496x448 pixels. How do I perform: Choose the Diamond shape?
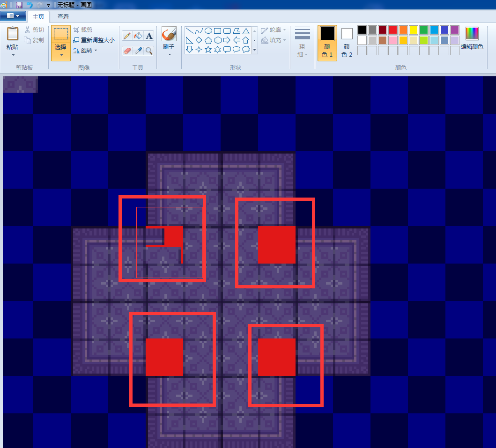(199, 40)
